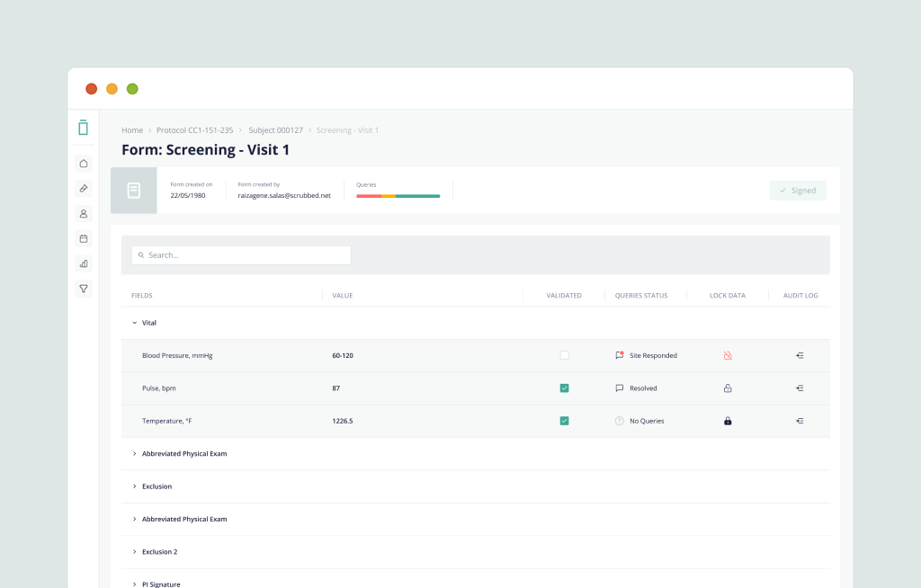Click the Pulse value 87
Viewport: 921px width, 588px height.
(x=336, y=388)
